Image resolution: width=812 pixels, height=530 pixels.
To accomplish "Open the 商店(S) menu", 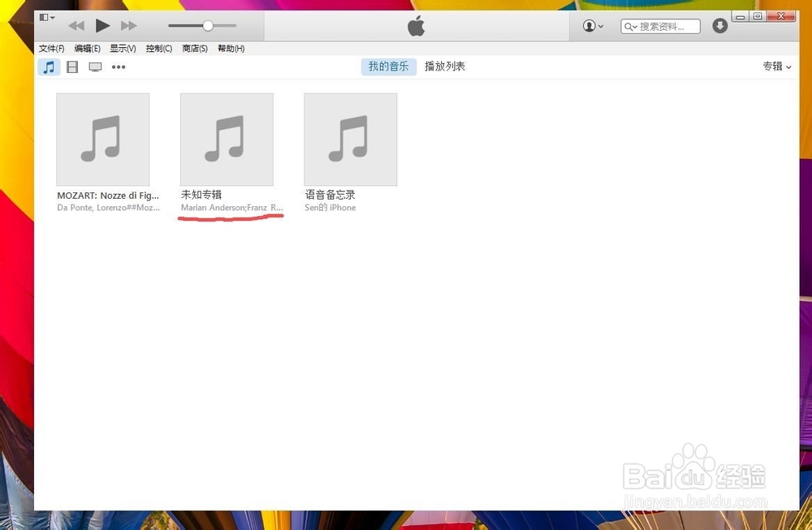I will click(194, 48).
